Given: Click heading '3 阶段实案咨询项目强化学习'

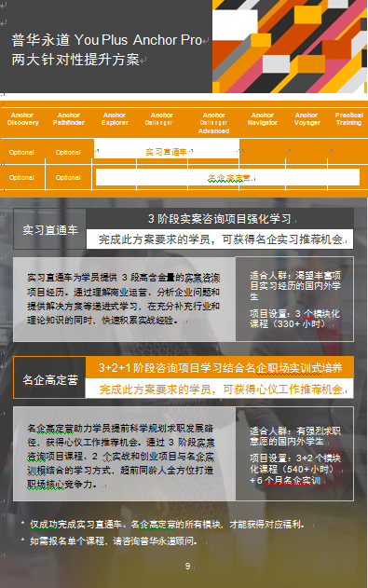Looking at the screenshot, I should (x=220, y=219).
